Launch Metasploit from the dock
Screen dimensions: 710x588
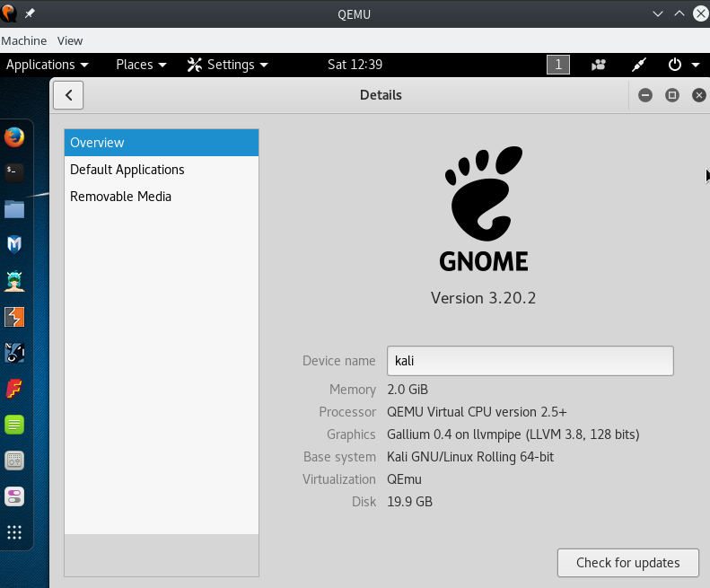click(x=14, y=244)
